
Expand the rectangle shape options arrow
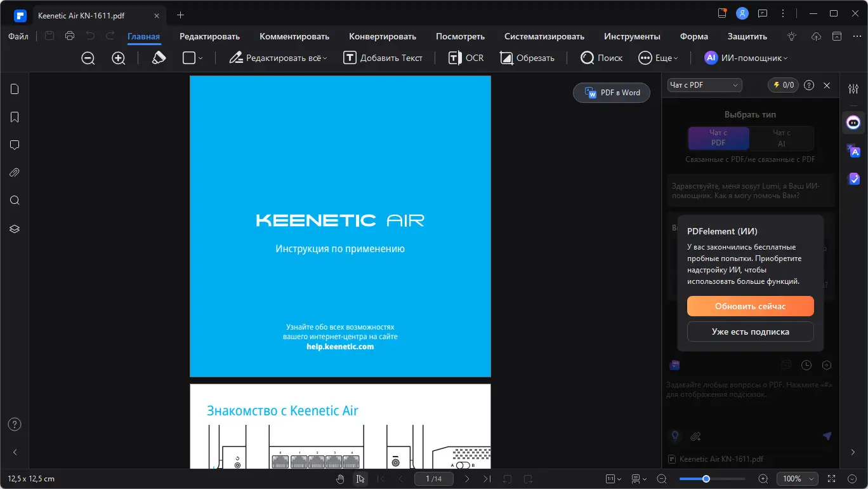click(201, 58)
